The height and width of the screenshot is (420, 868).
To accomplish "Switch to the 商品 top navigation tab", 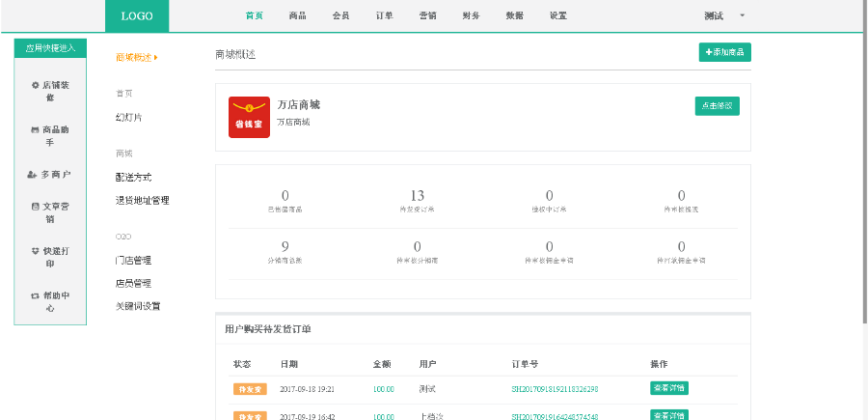I will click(297, 16).
